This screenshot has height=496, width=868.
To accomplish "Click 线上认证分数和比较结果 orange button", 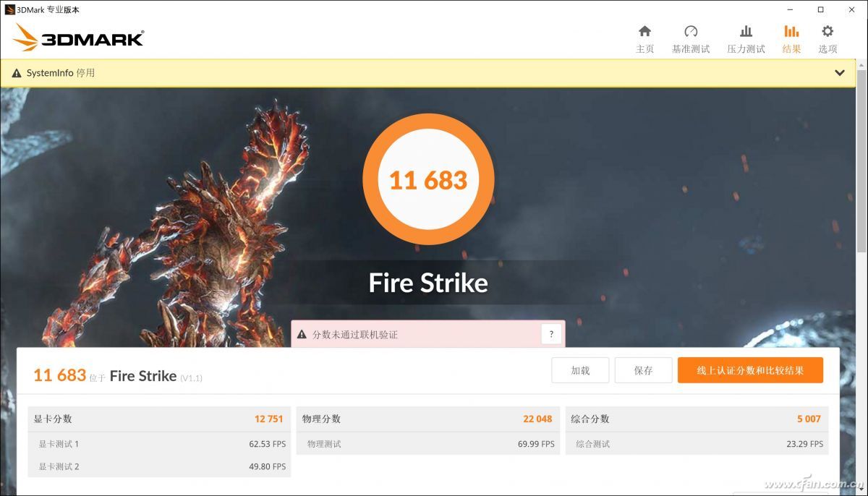I will pyautogui.click(x=750, y=369).
